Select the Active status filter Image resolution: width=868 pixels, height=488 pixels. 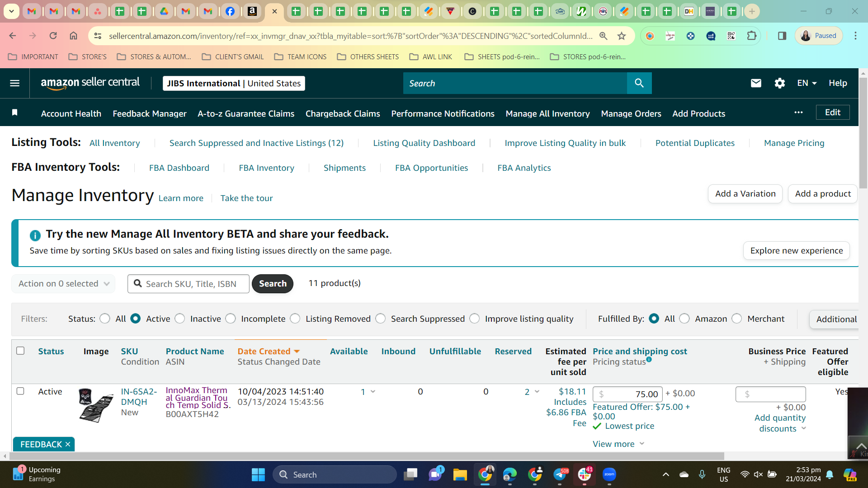(135, 319)
